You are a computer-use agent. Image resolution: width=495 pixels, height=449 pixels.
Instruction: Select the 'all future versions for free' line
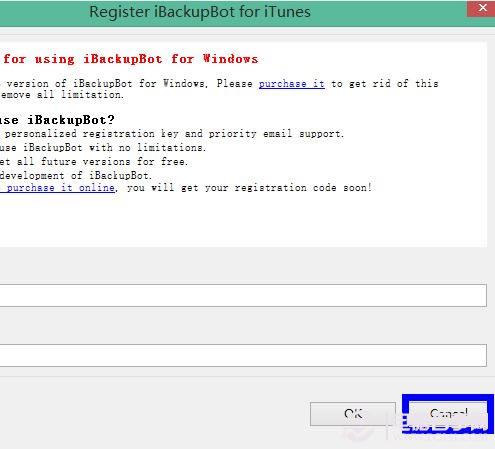point(94,162)
